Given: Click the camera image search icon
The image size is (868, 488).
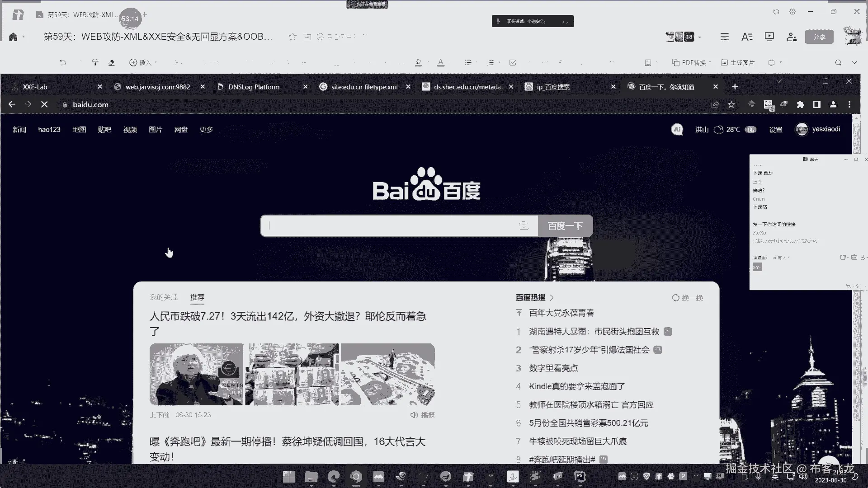Looking at the screenshot, I should pos(524,226).
